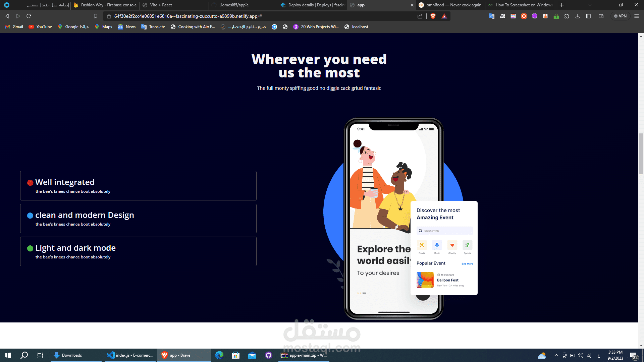The width and height of the screenshot is (644, 362).
Task: Toggle the Brave VPN button
Action: [620, 16]
